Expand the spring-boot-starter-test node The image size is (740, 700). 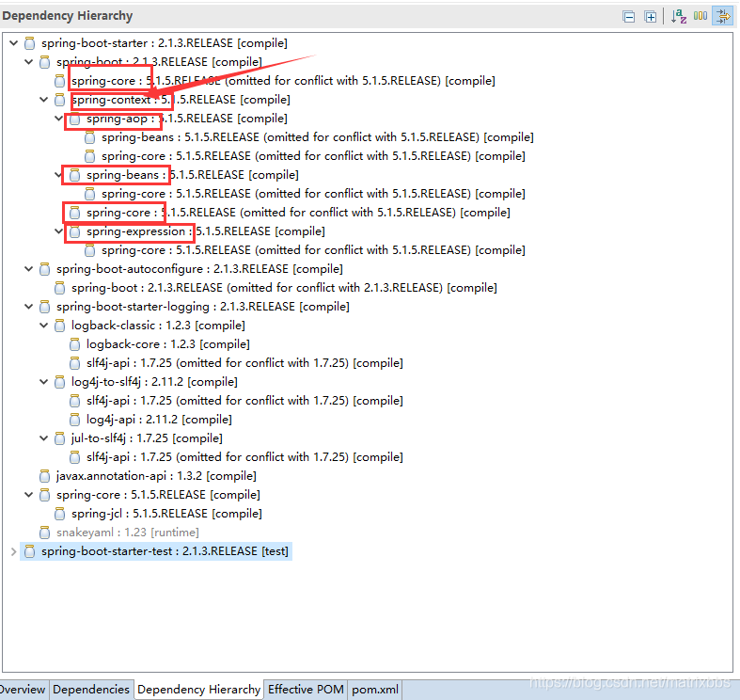14,551
